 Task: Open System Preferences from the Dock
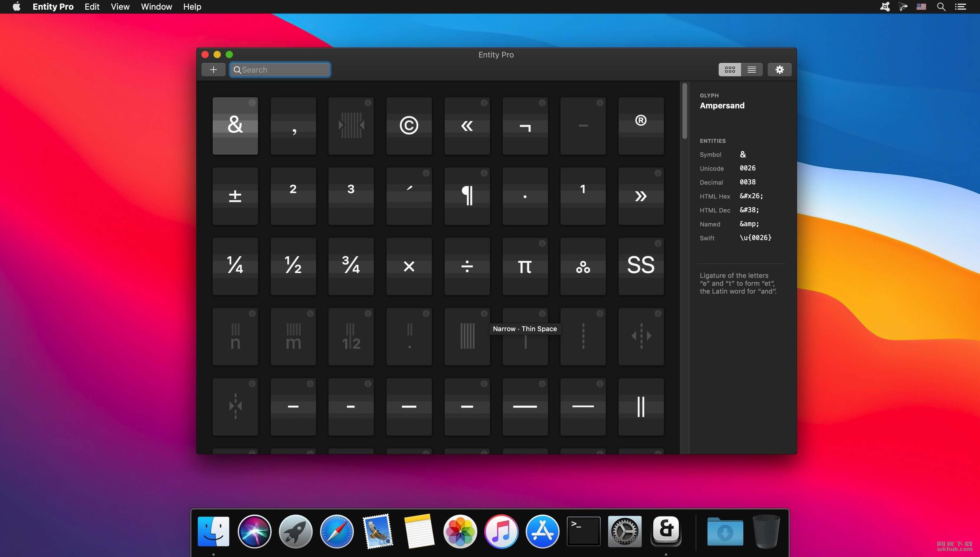point(625,531)
